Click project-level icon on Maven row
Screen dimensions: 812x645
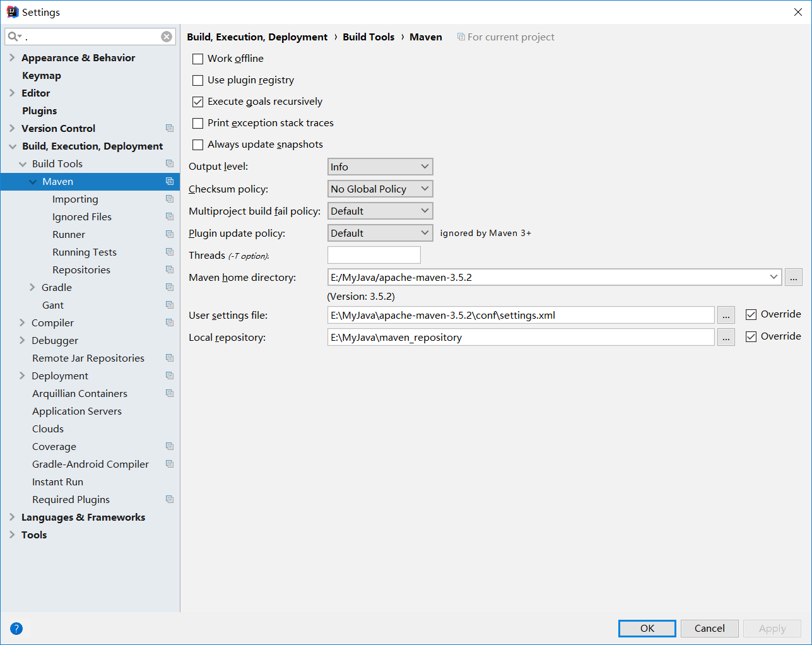click(170, 181)
